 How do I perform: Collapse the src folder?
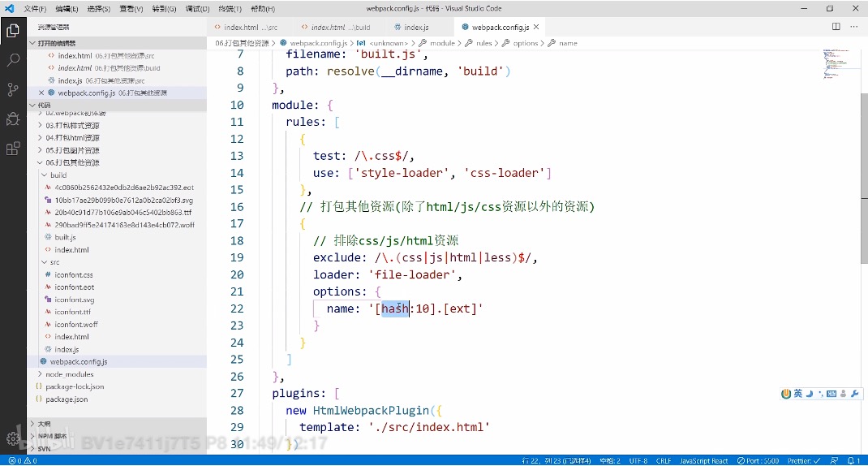click(54, 262)
